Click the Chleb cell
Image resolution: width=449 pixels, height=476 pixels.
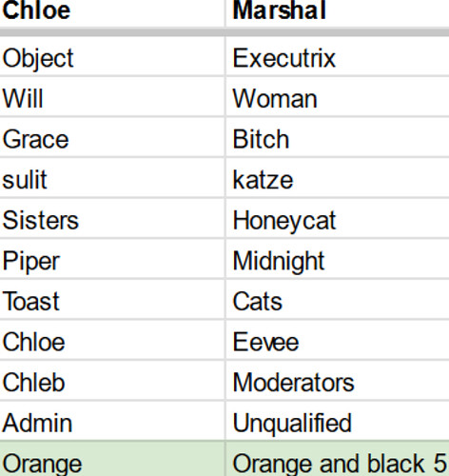click(112, 381)
